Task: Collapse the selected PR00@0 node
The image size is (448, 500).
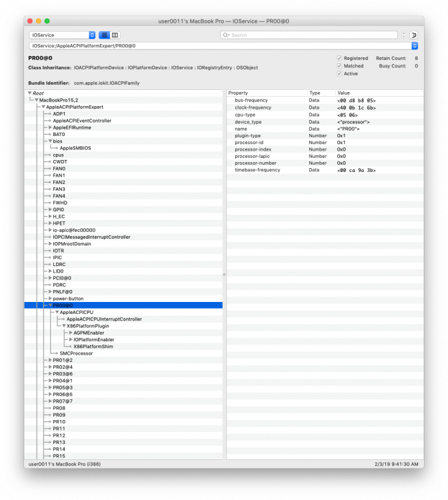Action: (x=50, y=305)
